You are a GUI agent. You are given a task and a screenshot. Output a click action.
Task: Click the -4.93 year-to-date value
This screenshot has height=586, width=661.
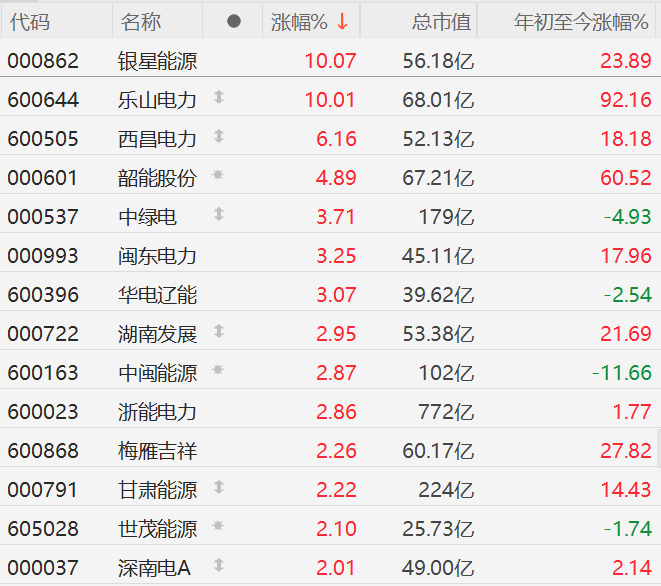628,217
